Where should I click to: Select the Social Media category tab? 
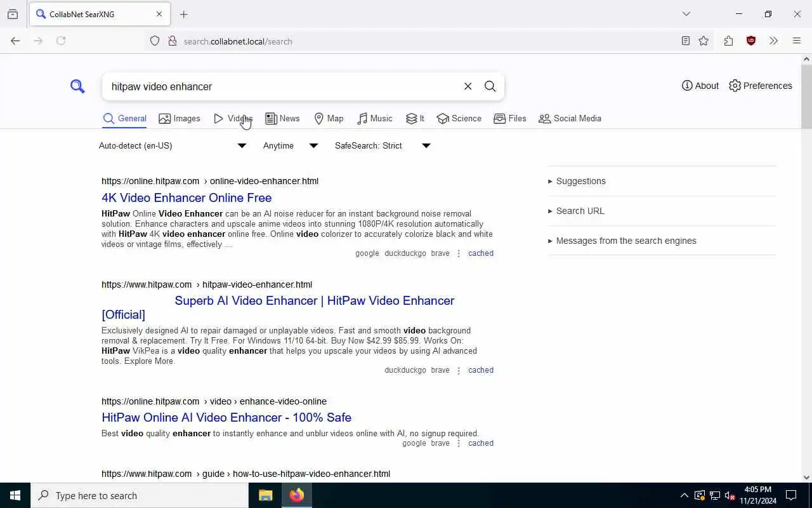coord(570,118)
